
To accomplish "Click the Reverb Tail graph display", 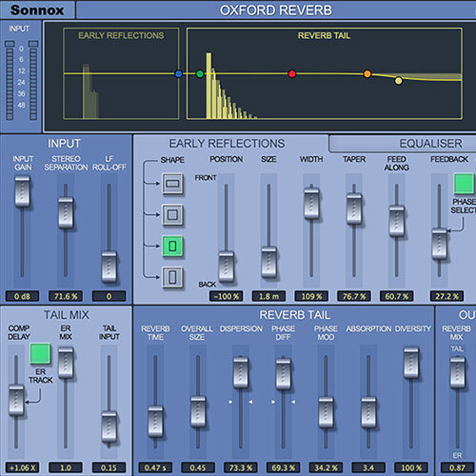I will tap(325, 73).
